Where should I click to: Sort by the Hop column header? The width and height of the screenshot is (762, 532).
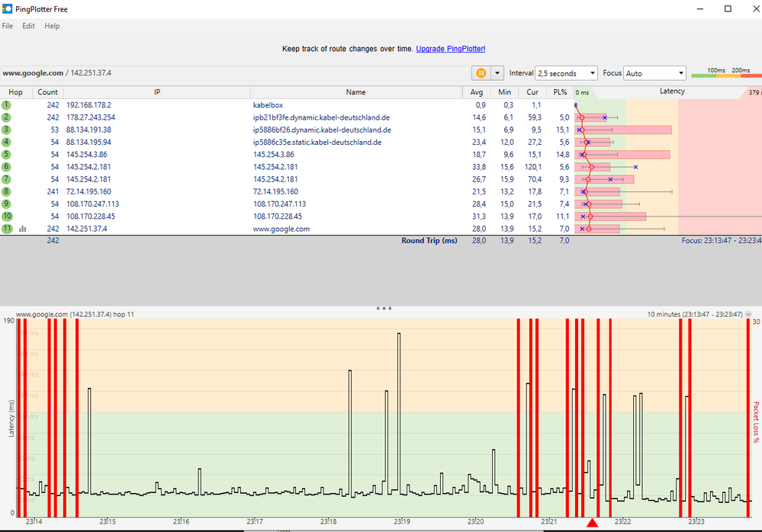pos(15,92)
